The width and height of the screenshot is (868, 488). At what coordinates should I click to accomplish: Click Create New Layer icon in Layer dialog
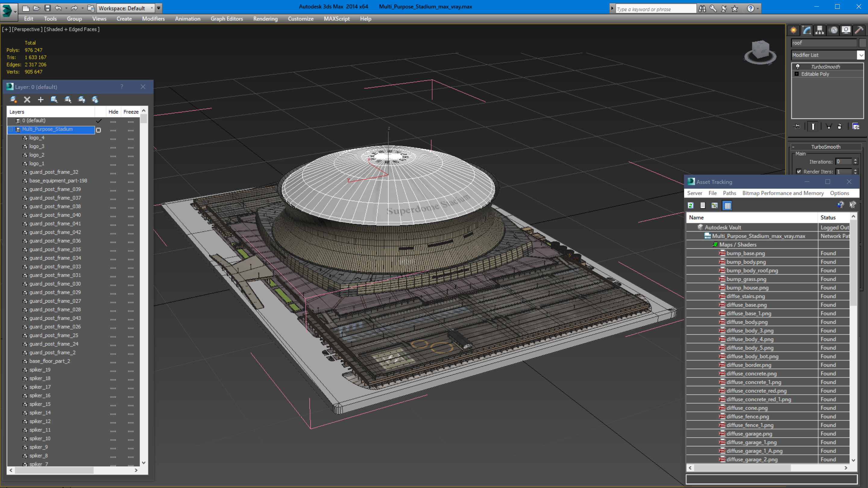pos(14,99)
